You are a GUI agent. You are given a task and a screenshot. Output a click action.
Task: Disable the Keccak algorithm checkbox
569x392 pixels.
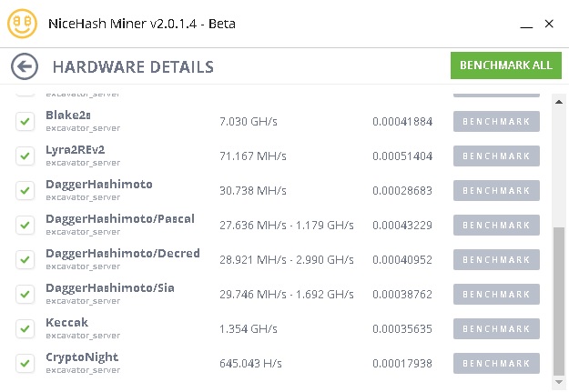pyautogui.click(x=25, y=328)
